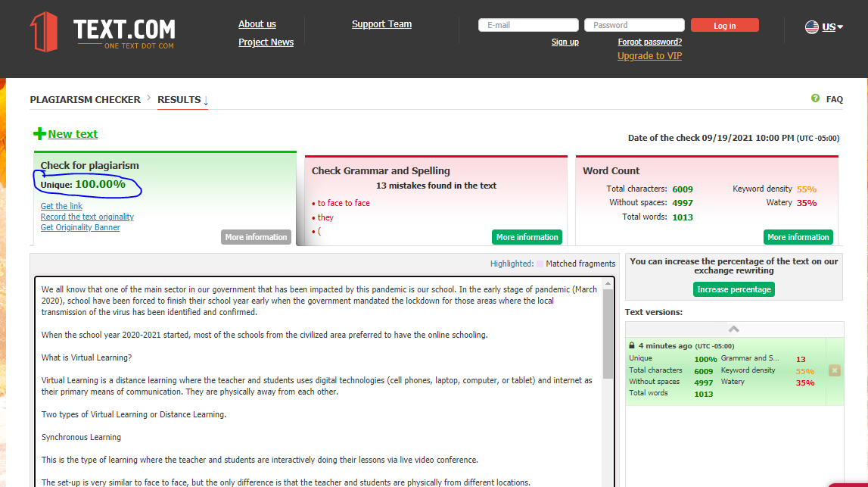This screenshot has height=487, width=868.
Task: Open Support Team link
Action: click(x=381, y=23)
